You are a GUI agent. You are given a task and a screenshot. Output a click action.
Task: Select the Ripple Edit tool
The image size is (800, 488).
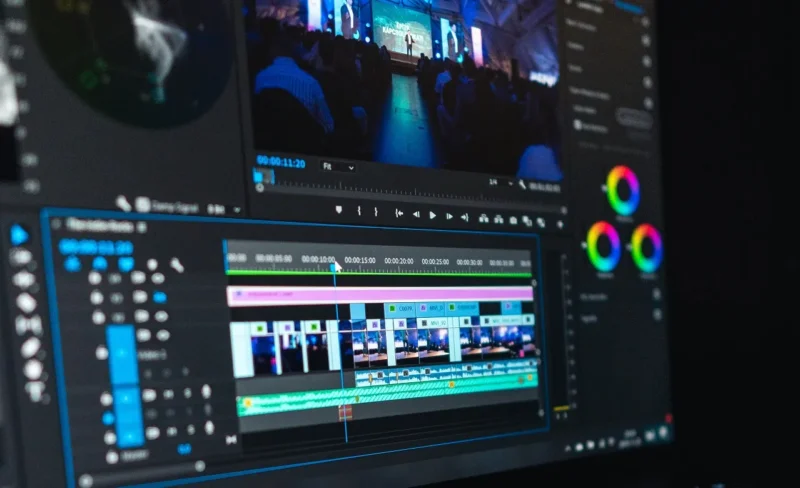point(23,280)
